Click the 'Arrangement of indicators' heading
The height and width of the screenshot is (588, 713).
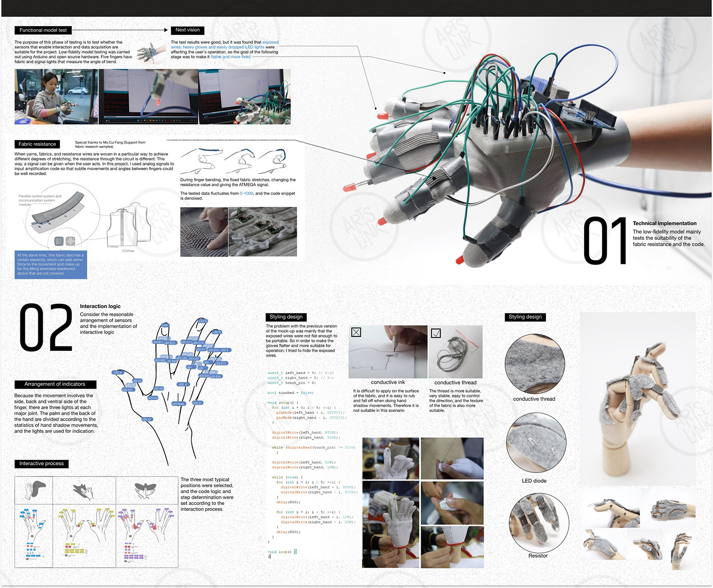(x=55, y=384)
